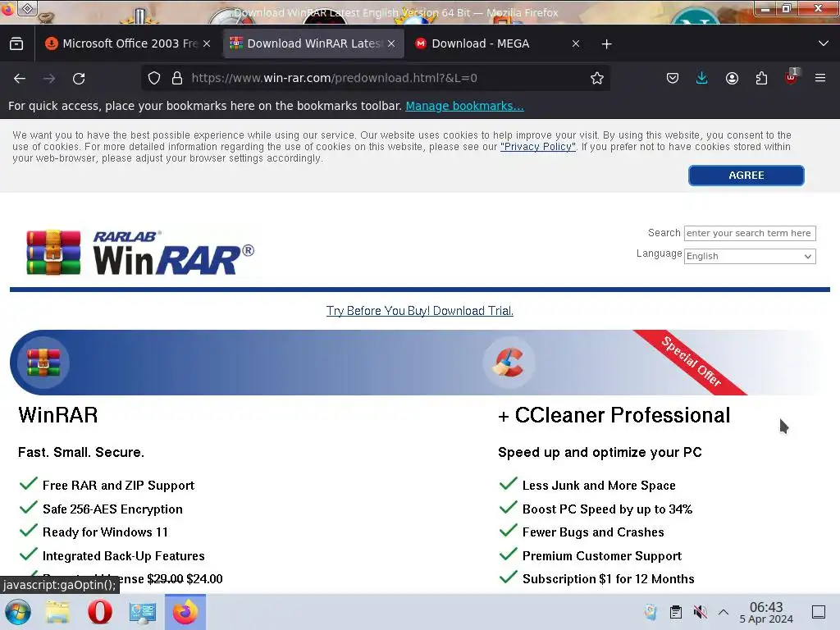Expand the Language dropdown
840x630 pixels.
coord(750,256)
